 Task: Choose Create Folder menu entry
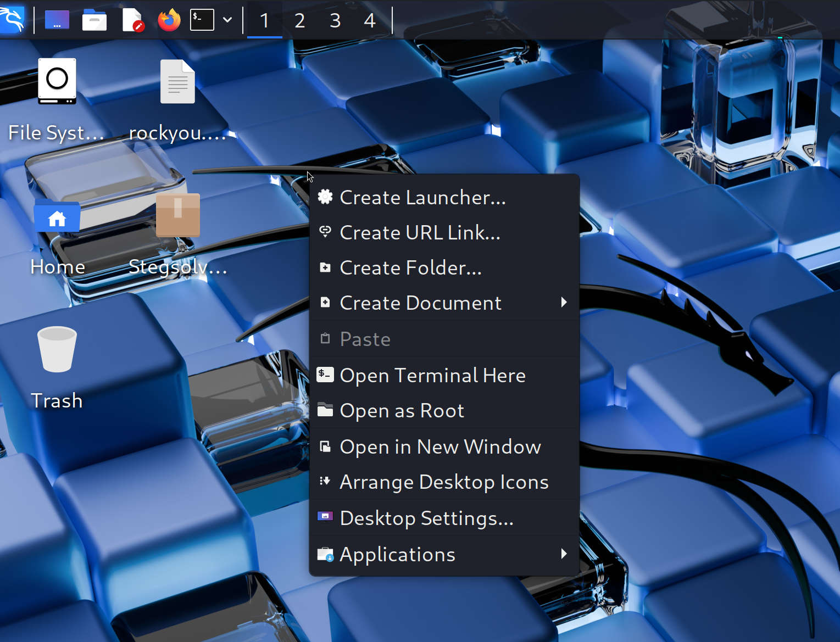[410, 267]
